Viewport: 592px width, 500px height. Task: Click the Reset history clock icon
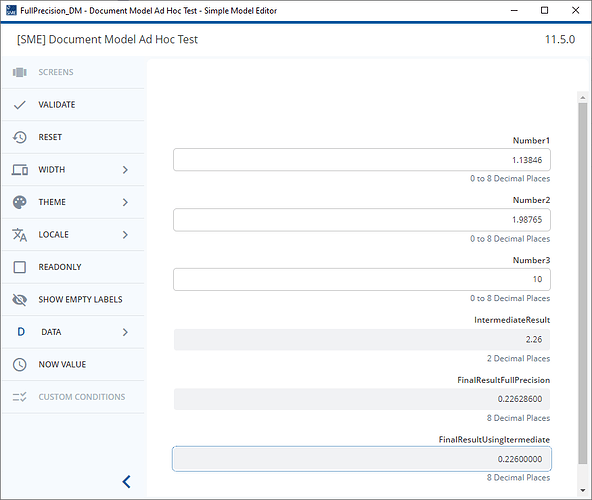20,137
